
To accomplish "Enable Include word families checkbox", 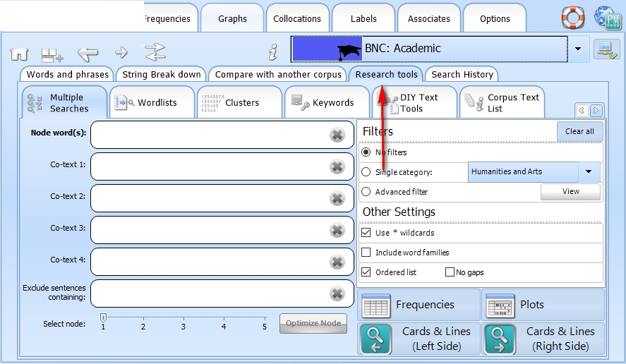I will [366, 253].
